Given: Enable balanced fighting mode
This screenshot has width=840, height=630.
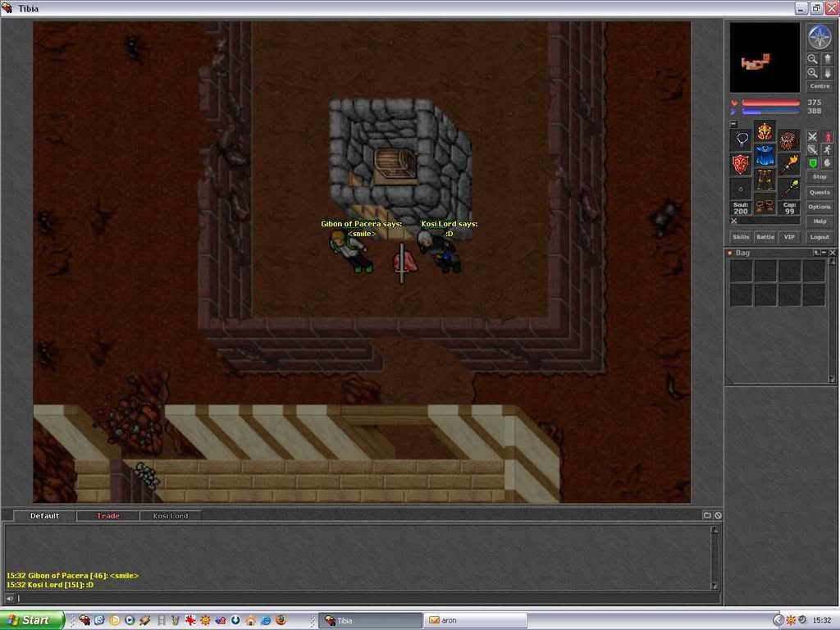Looking at the screenshot, I should 813,150.
